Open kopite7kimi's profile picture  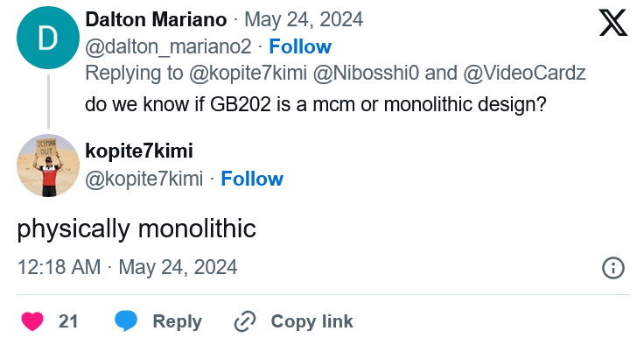point(48,165)
